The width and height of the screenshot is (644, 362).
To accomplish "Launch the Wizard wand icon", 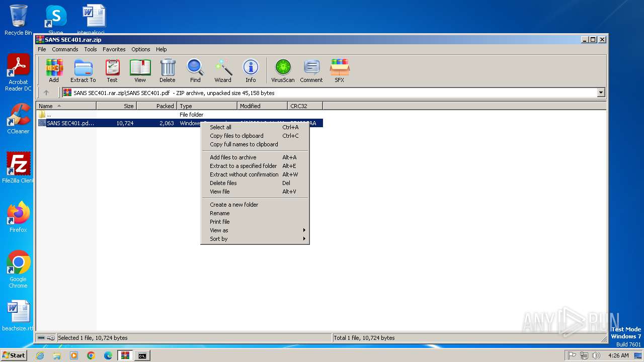I will coord(223,70).
